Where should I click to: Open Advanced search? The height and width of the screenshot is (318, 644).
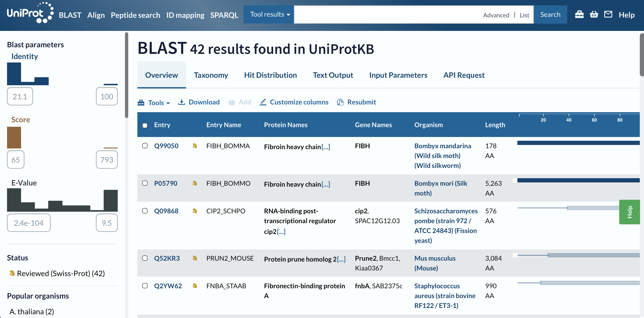point(496,15)
